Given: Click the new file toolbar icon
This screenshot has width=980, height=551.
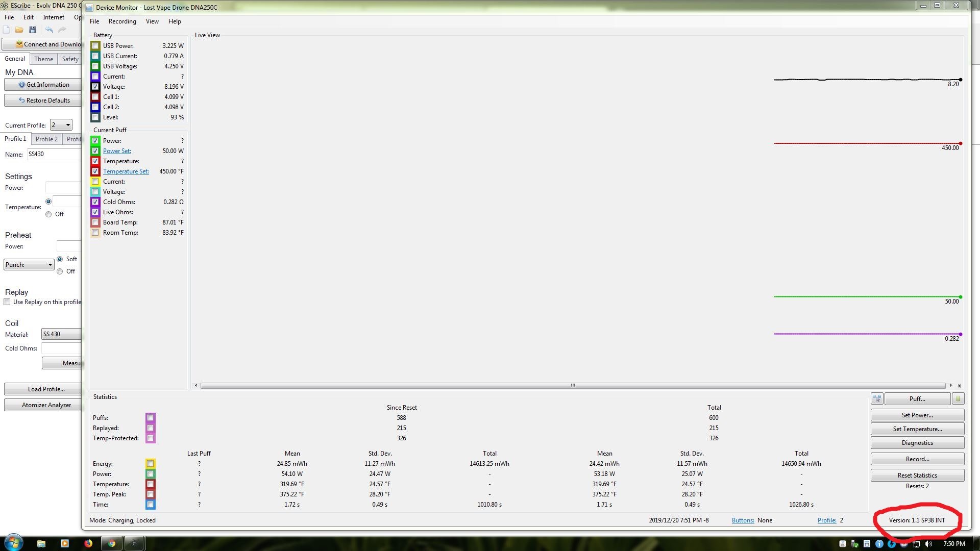Looking at the screenshot, I should [x=7, y=30].
